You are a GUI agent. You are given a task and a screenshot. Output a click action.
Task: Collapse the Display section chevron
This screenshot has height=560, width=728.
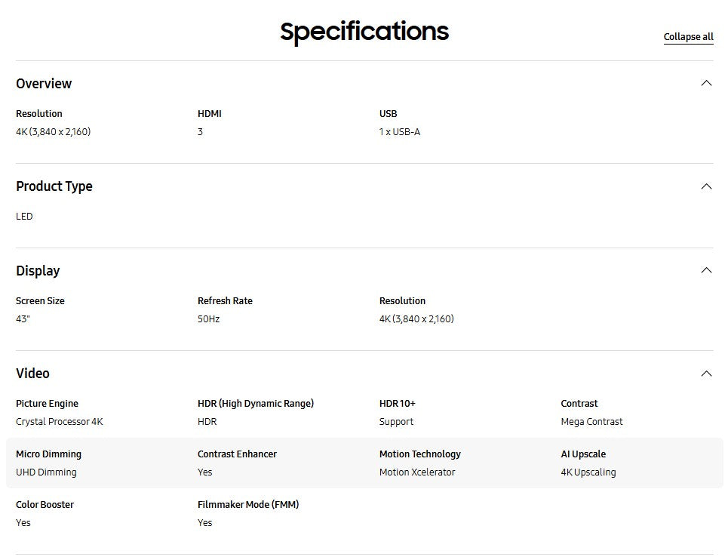[x=706, y=270]
